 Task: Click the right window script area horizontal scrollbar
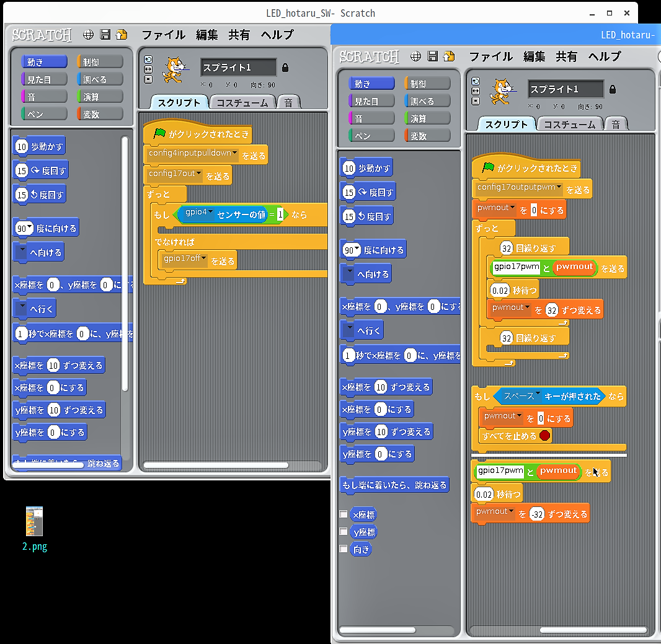coord(593,630)
